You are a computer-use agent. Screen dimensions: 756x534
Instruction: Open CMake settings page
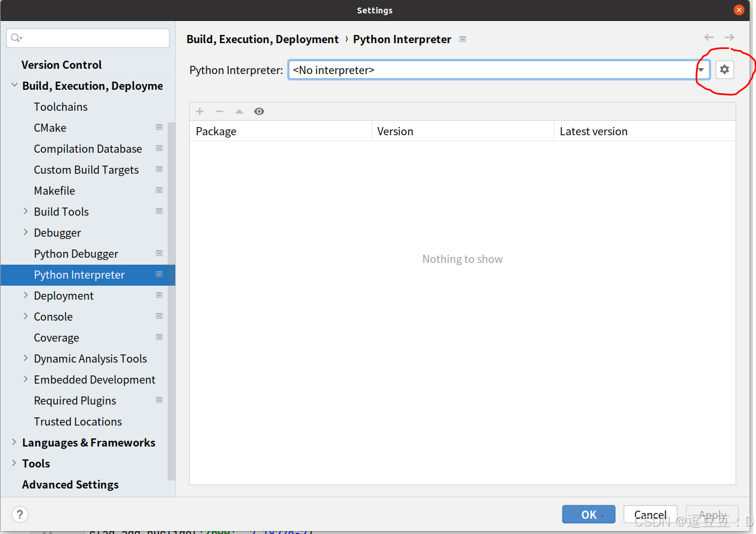point(50,128)
